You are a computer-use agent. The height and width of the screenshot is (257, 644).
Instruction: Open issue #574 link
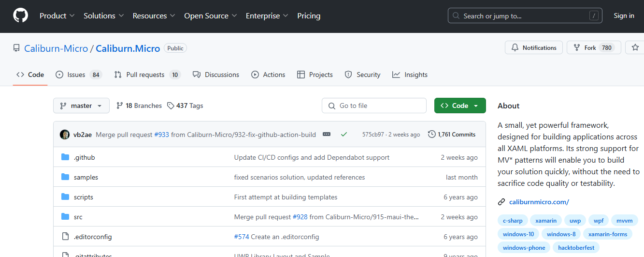(x=242, y=237)
